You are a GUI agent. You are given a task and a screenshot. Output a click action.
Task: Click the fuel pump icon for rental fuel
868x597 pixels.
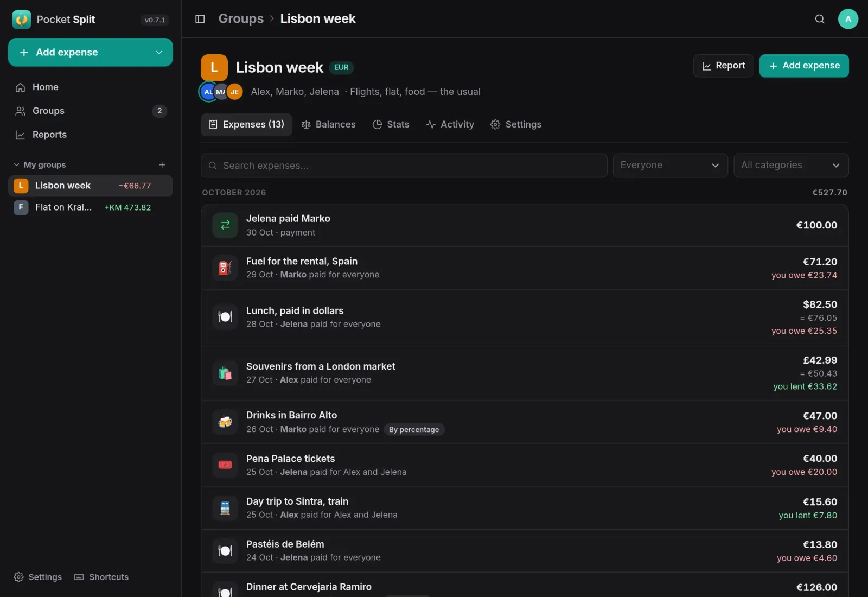(x=225, y=268)
